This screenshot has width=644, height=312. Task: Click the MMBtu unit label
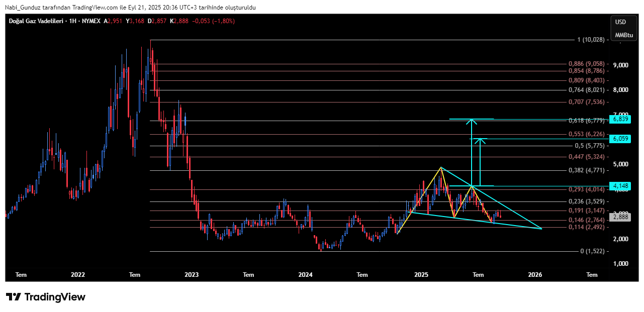click(624, 35)
